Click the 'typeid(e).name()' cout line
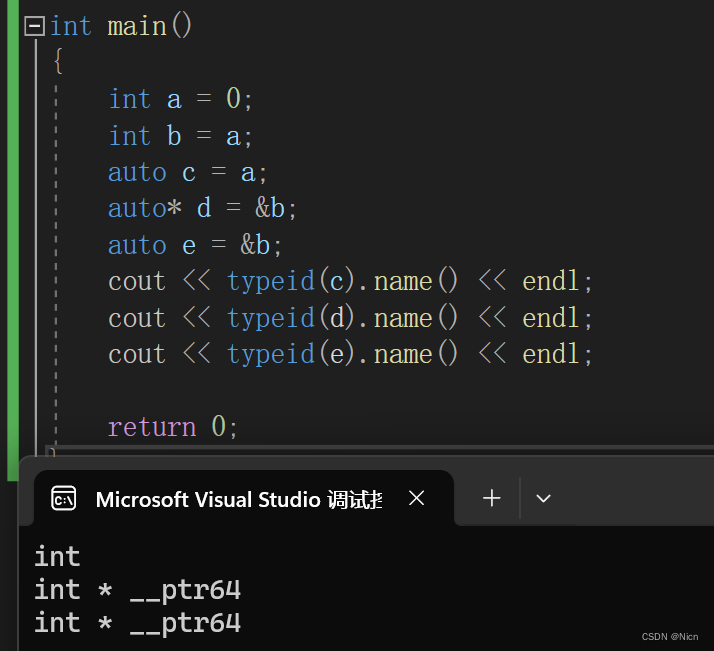Viewport: 714px width, 651px height. click(x=350, y=354)
